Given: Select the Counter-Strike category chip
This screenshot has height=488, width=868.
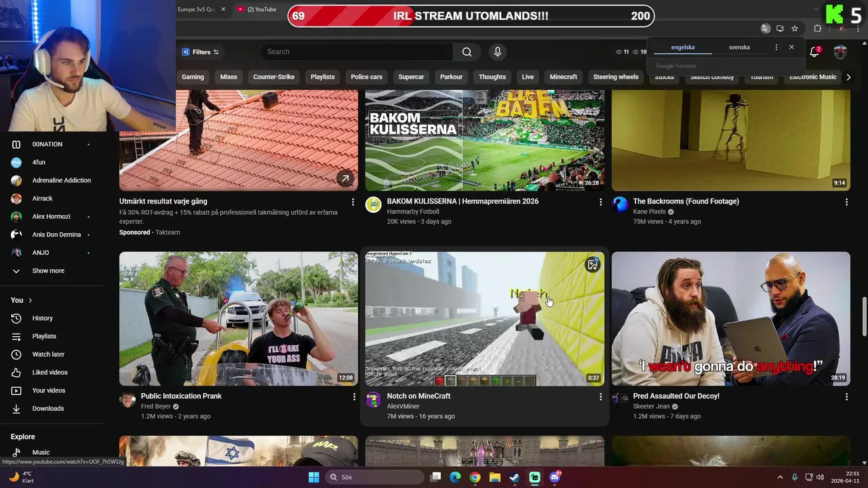Looking at the screenshot, I should pyautogui.click(x=274, y=77).
